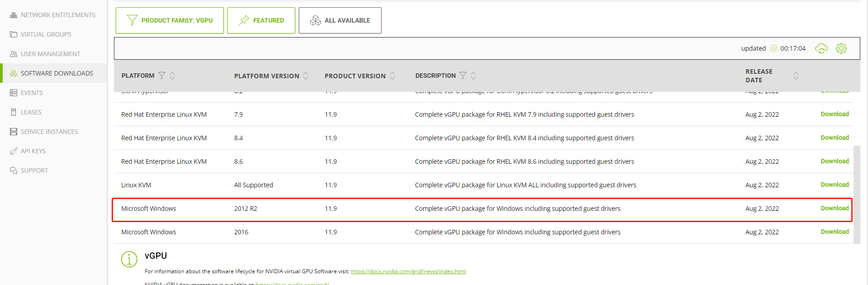This screenshot has width=868, height=285.
Task: Select Software Downloads in the sidebar
Action: tap(53, 73)
